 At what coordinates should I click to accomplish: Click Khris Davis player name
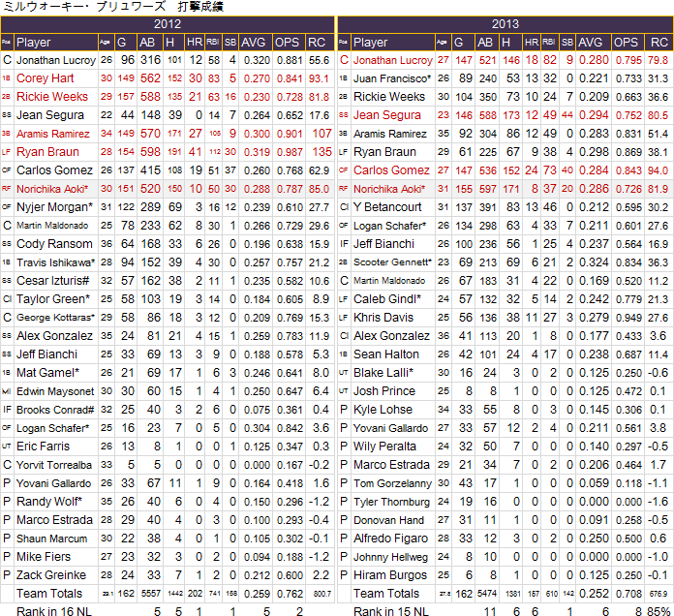coord(383,318)
